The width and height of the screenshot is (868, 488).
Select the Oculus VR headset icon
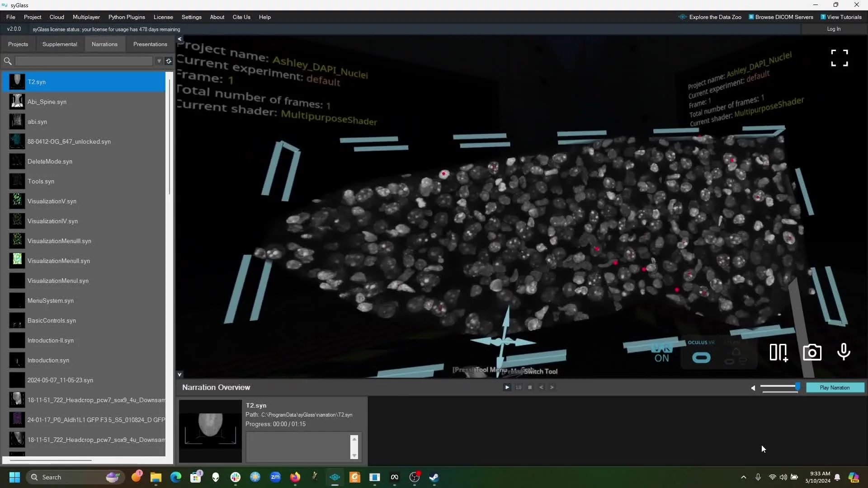pos(701,357)
